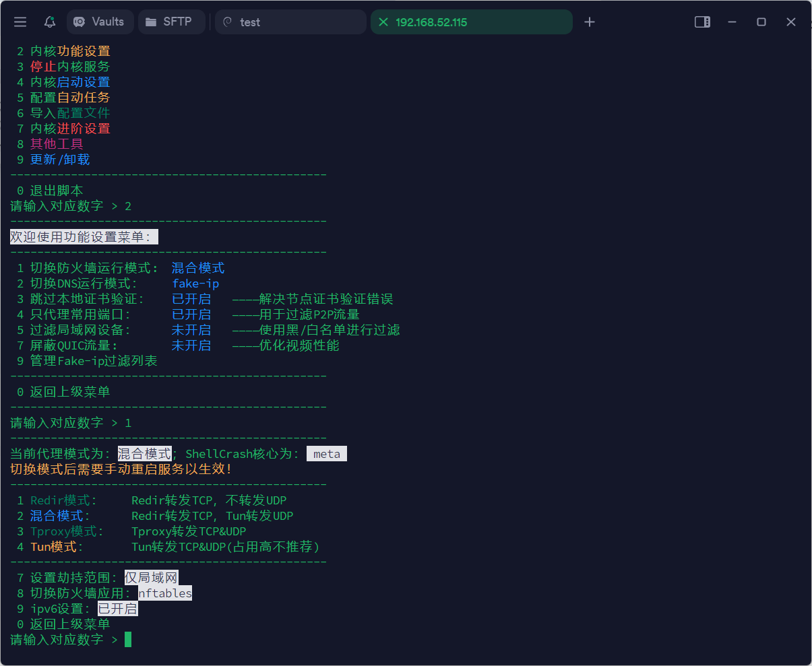Click the globe icon on the test tab
This screenshot has width=812, height=666.
228,22
